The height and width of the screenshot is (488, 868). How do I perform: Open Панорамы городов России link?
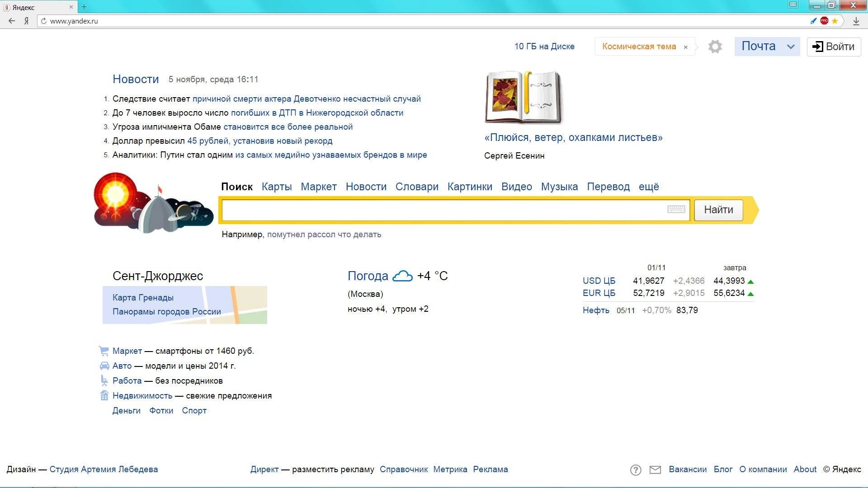point(167,312)
